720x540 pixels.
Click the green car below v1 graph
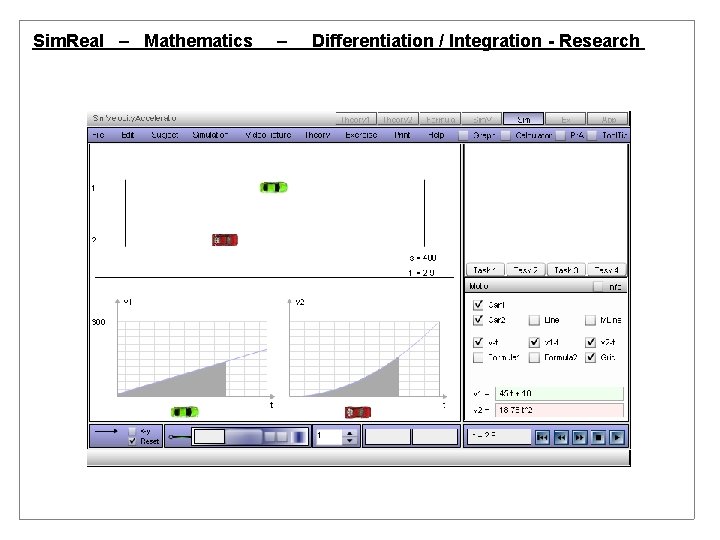pyautogui.click(x=185, y=412)
